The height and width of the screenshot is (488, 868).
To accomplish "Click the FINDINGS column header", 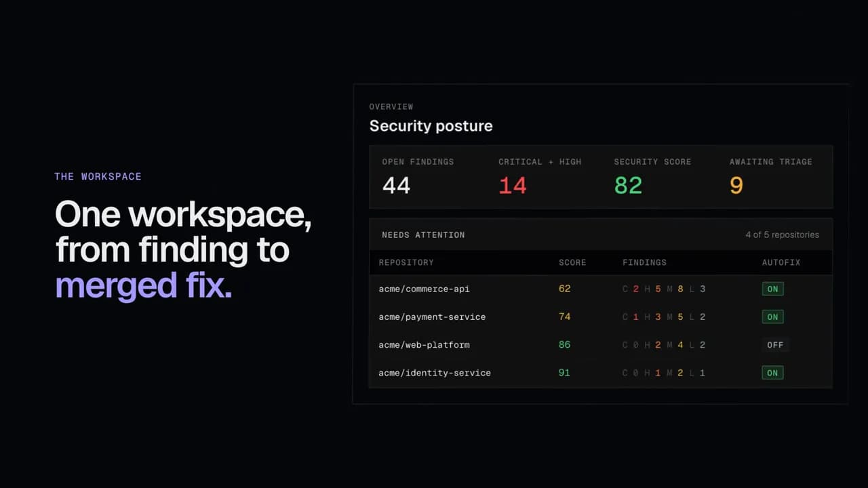I will point(644,262).
